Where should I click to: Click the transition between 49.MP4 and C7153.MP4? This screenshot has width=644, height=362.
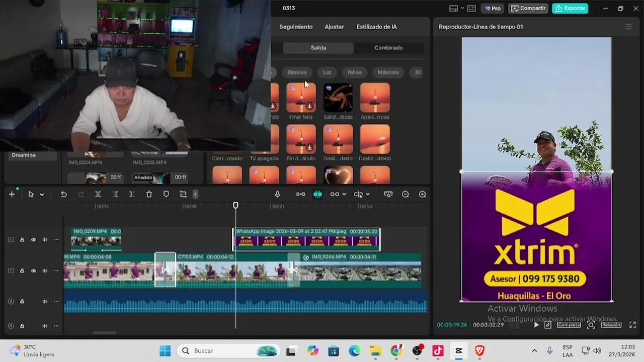coord(165,270)
